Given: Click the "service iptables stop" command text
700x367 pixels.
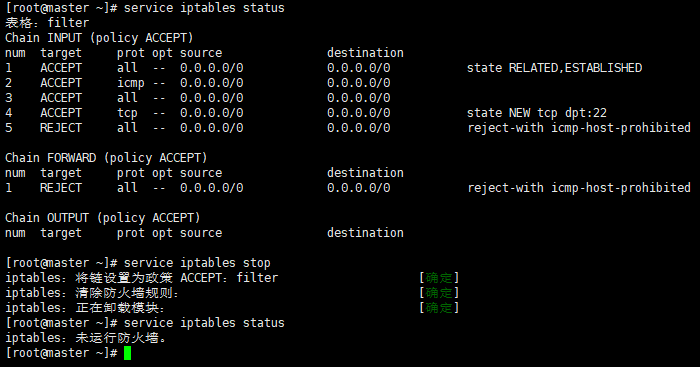Looking at the screenshot, I should pos(197,263).
